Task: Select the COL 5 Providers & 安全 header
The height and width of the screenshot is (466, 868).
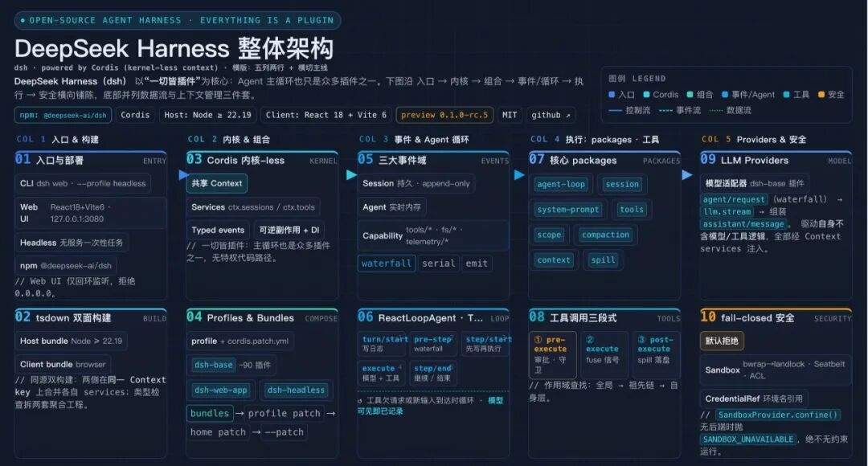Action: pos(754,140)
